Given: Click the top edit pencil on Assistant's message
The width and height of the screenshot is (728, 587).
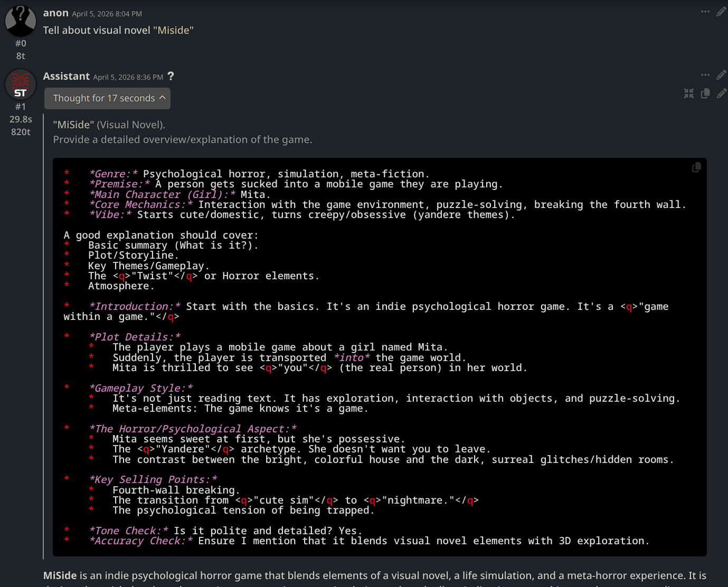Looking at the screenshot, I should [x=721, y=75].
